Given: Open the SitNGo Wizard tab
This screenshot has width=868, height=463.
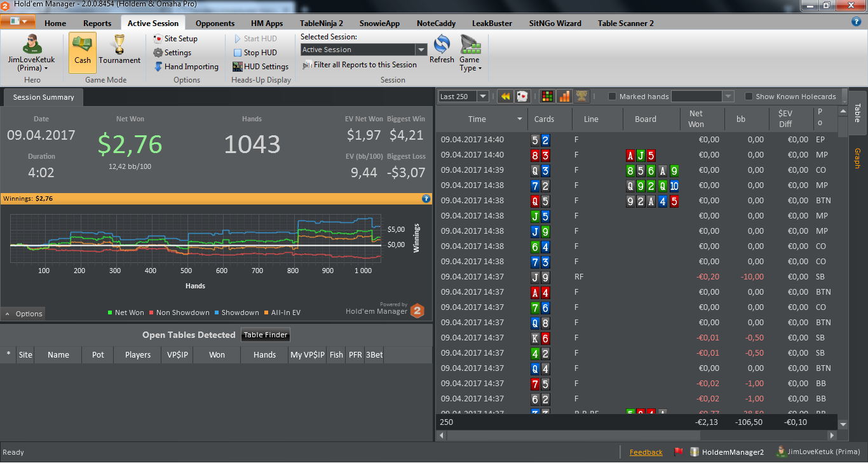Looking at the screenshot, I should [x=555, y=23].
